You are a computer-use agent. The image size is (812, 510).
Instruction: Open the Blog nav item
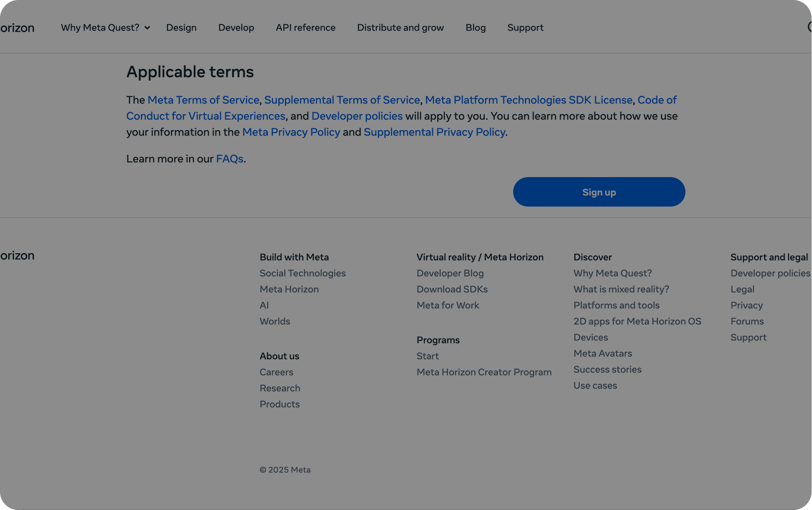tap(475, 28)
